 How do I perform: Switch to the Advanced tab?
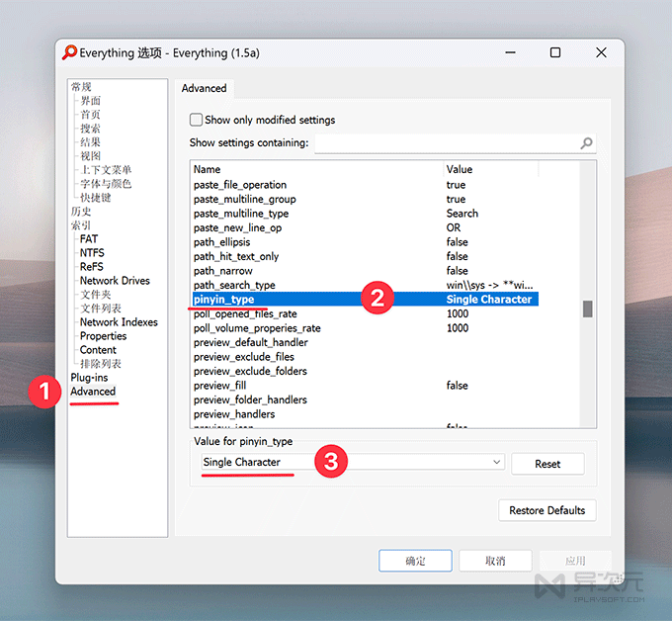205,88
